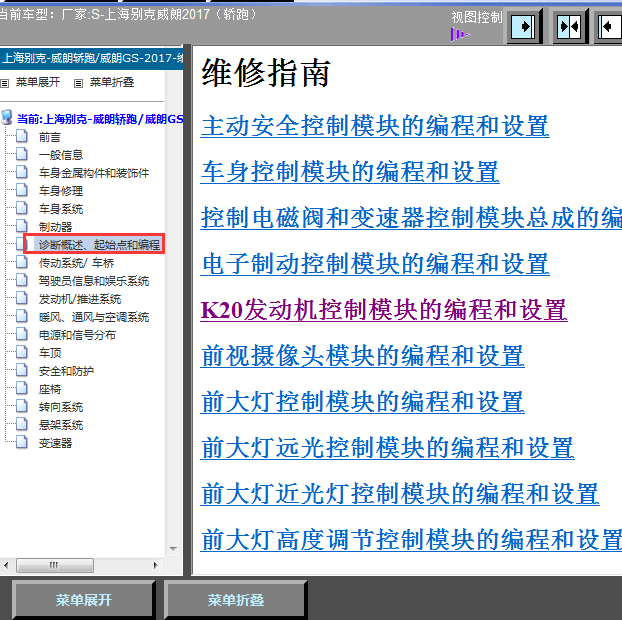Select the 车身系统 tree entry
The height and width of the screenshot is (620, 622).
tap(61, 209)
